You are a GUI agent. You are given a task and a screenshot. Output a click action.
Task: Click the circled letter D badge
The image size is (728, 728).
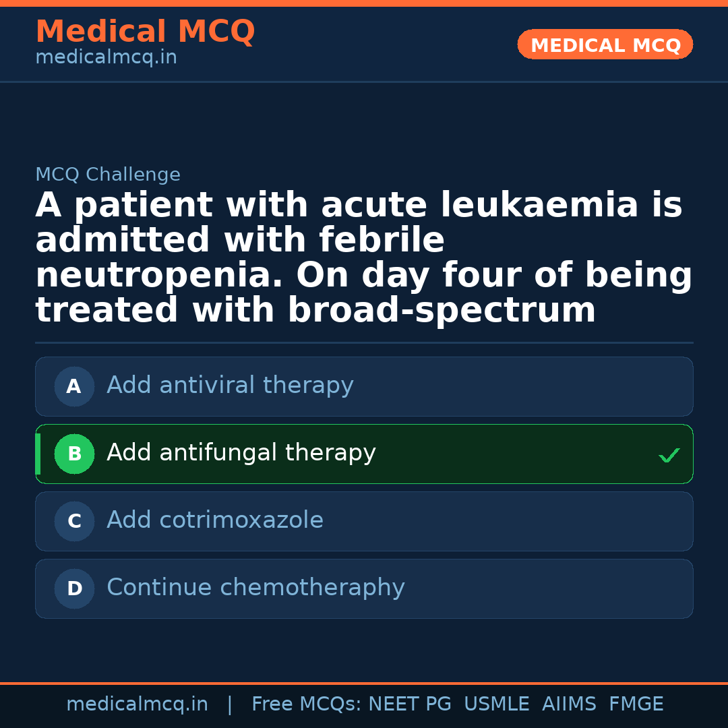tap(74, 588)
